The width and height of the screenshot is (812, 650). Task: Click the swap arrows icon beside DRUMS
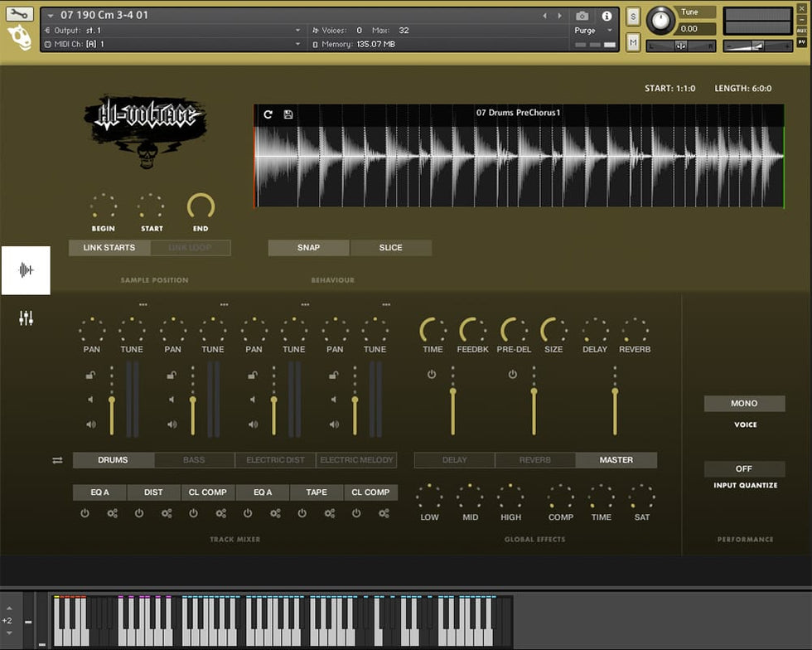pyautogui.click(x=57, y=460)
